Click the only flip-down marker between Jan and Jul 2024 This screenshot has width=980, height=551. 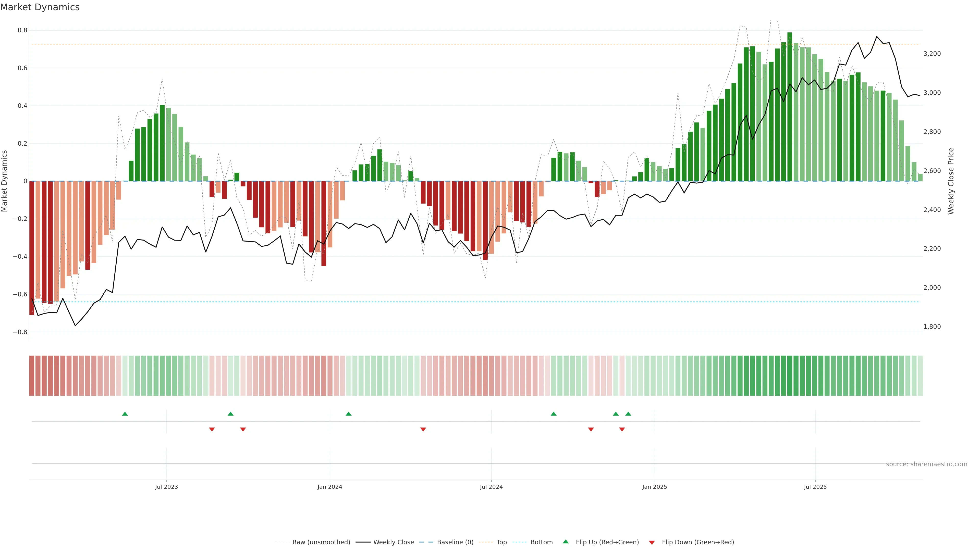point(423,429)
